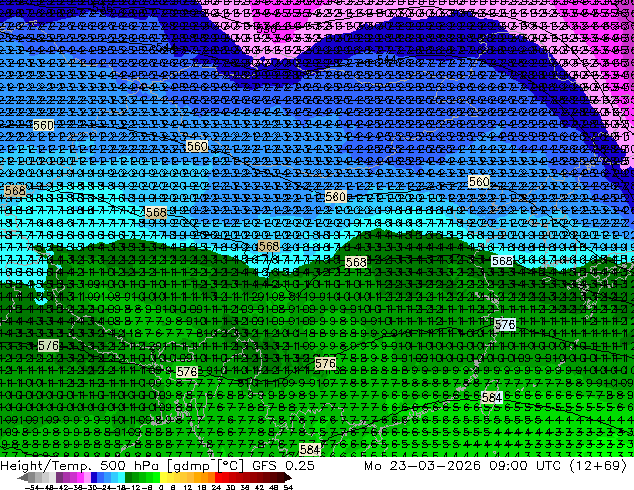Click the 'Mo' weekday text
Screen dimensions: 634x490
(373, 466)
